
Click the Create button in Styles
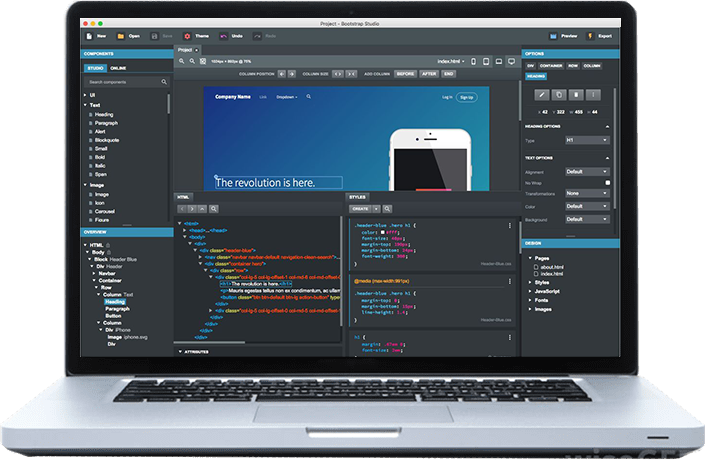(x=361, y=208)
